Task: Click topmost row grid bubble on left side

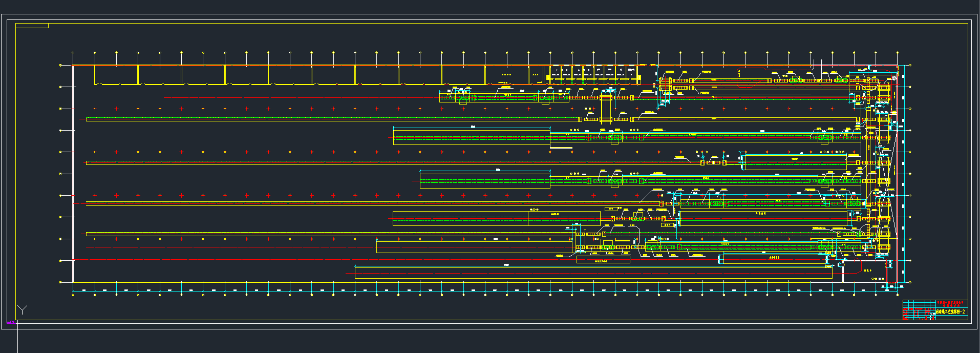Action: coord(60,66)
